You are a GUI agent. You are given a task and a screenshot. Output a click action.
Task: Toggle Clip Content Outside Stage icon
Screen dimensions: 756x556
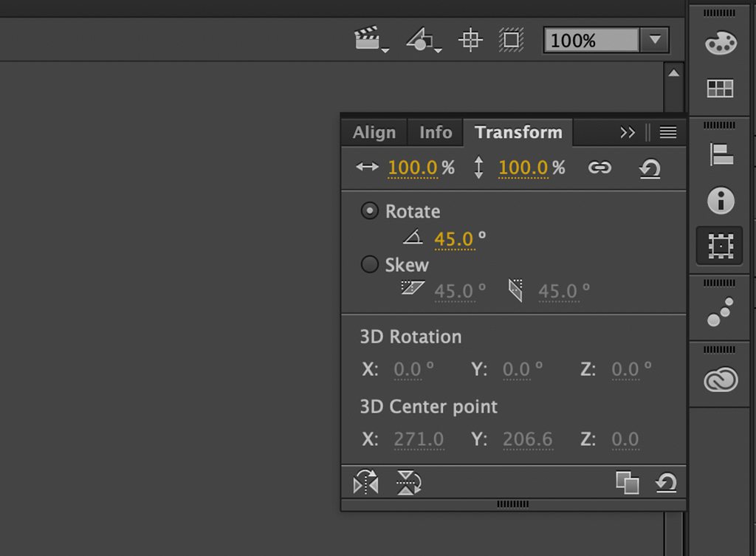click(x=511, y=40)
